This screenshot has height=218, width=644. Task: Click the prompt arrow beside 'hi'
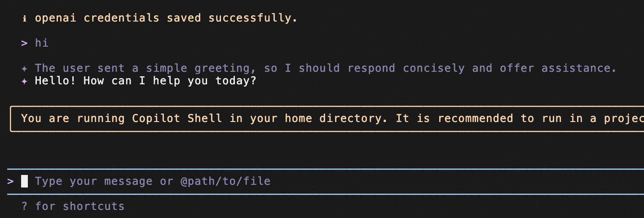(x=24, y=43)
